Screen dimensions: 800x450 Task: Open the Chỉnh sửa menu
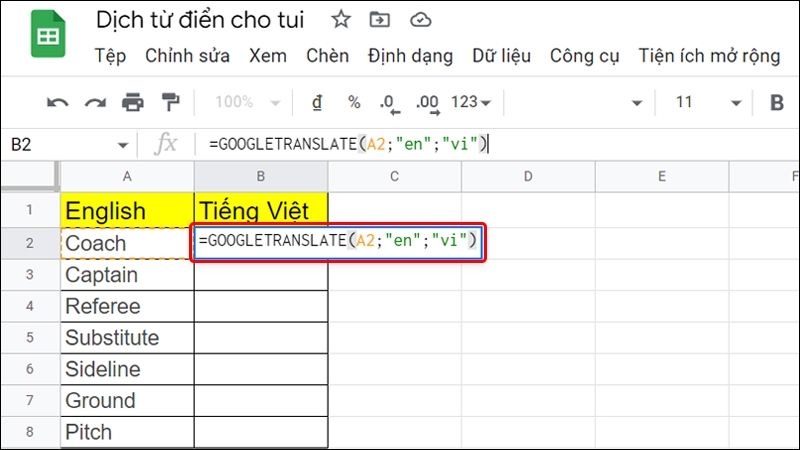pyautogui.click(x=187, y=56)
